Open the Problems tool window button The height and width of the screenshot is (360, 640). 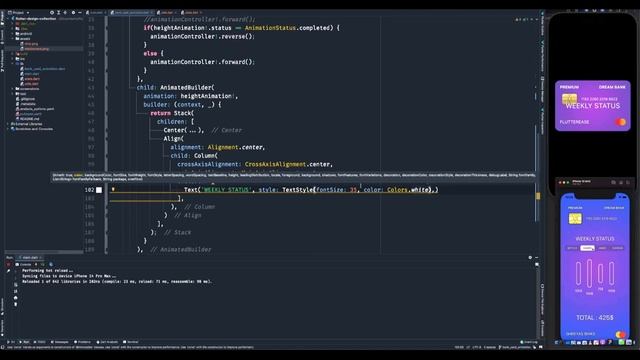coord(82,342)
